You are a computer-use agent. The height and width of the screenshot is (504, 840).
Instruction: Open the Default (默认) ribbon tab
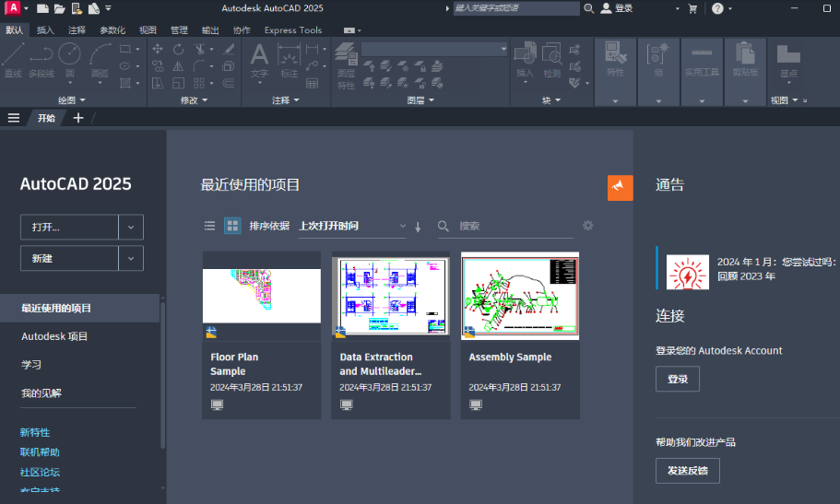(x=14, y=30)
